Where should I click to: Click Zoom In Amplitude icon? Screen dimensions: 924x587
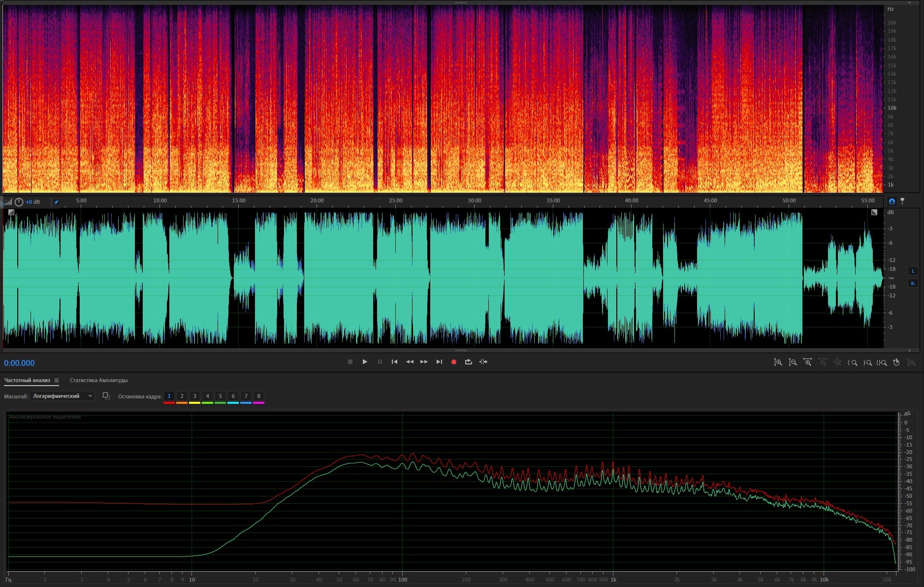pos(778,362)
